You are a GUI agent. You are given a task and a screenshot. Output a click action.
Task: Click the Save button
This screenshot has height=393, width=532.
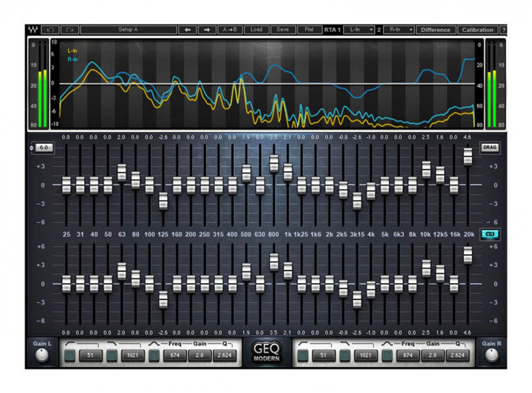click(282, 30)
